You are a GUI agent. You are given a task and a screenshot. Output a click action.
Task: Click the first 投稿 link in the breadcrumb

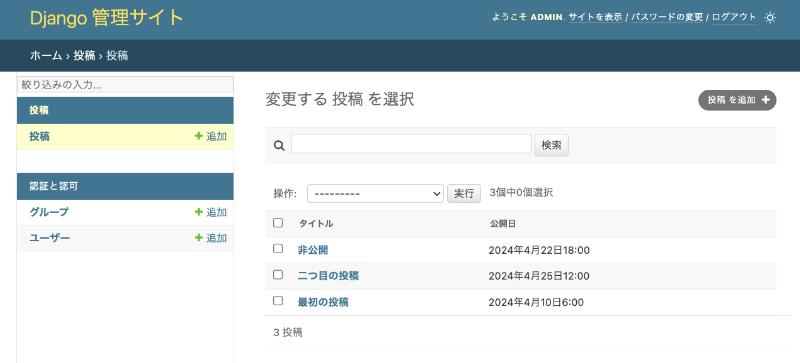tap(84, 56)
